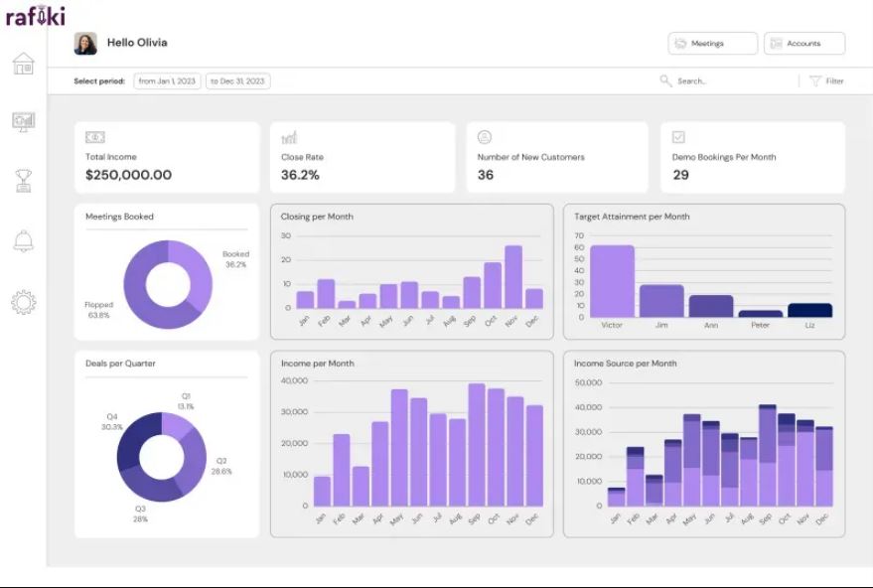Screen dimensions: 873x588
Task: Click Olivia's profile avatar
Action: coord(85,44)
